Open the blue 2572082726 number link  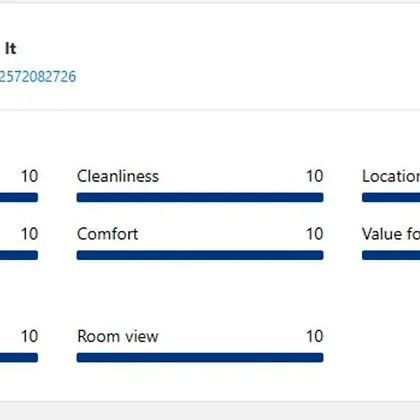point(38,76)
